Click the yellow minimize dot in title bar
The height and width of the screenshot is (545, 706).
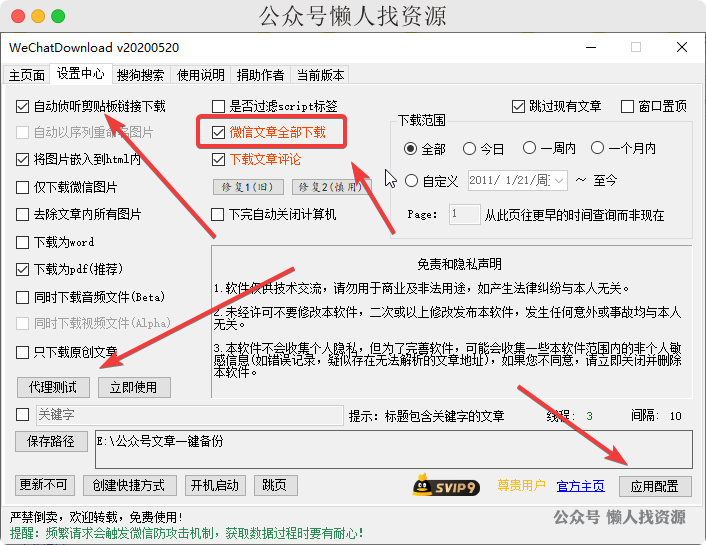pyautogui.click(x=38, y=16)
